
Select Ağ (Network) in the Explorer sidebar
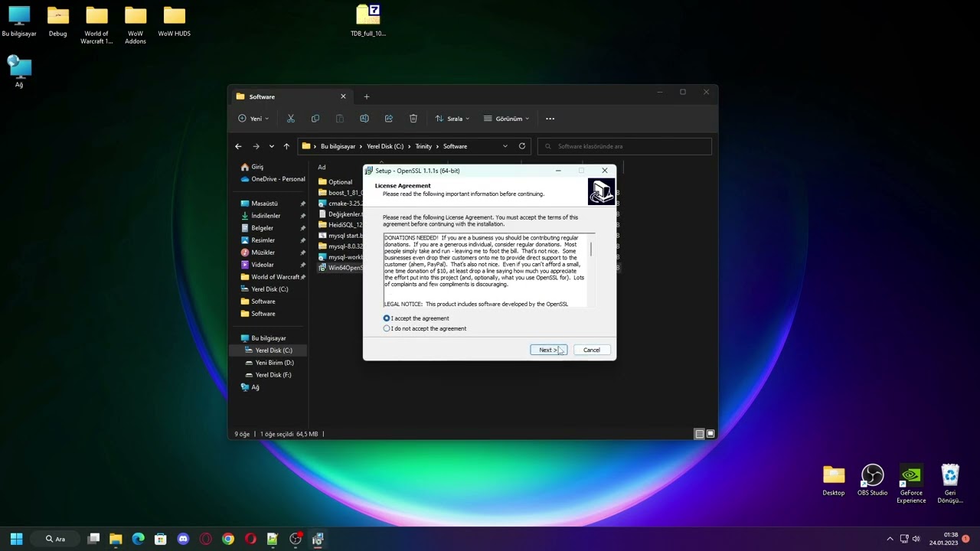point(255,387)
